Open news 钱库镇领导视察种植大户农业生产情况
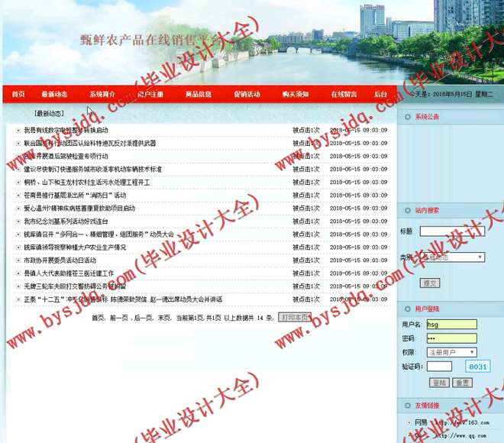The image size is (504, 443). coord(75,247)
